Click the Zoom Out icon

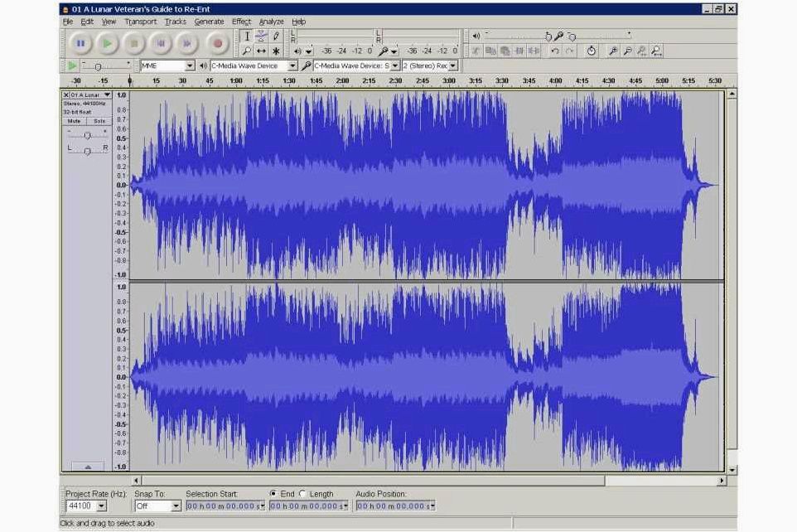(x=628, y=51)
